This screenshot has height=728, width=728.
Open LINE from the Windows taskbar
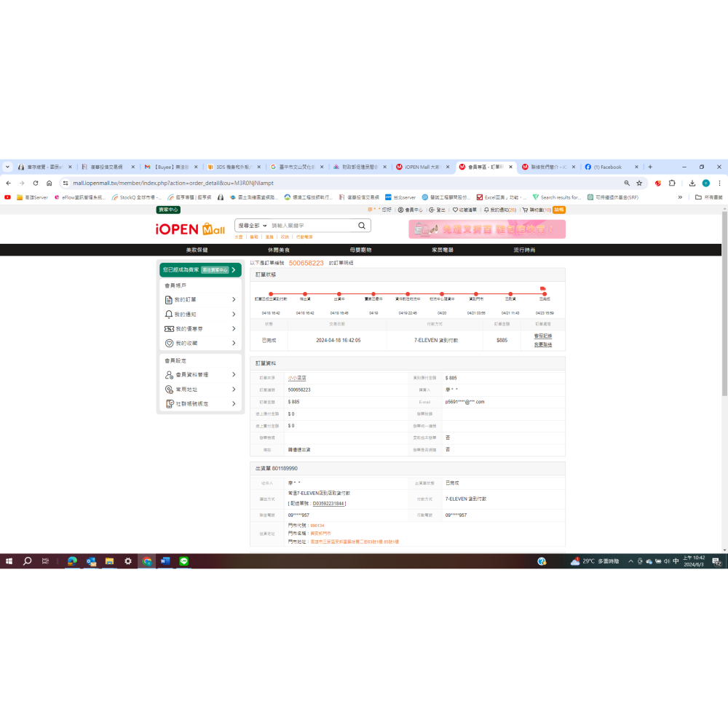click(184, 561)
